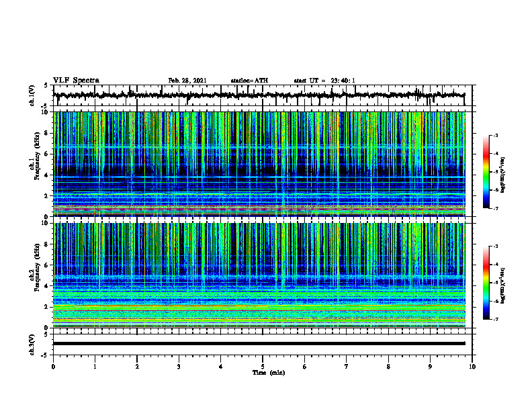
Task: Click time axis tick label '1'
Action: pos(95,367)
